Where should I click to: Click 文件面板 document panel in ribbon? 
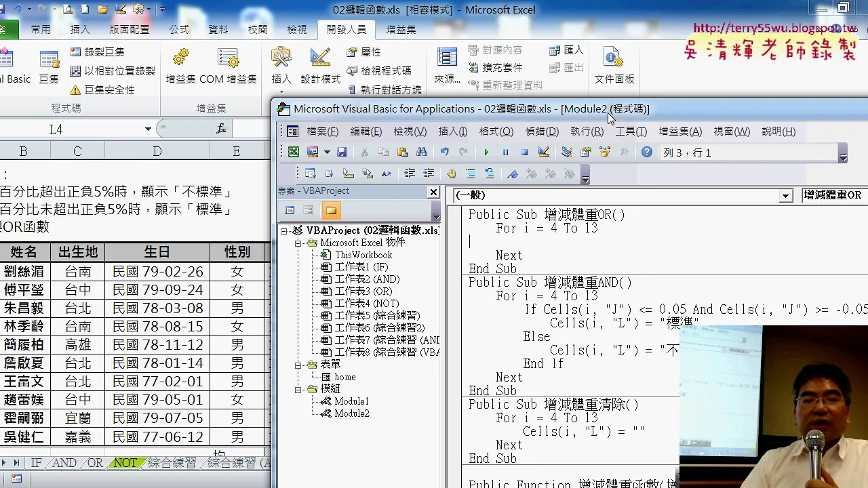614,66
